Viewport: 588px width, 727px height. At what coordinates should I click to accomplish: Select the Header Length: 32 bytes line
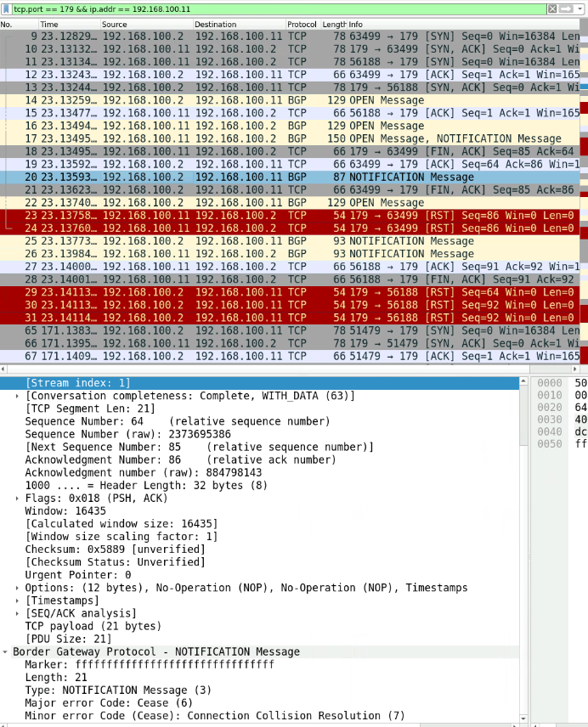[x=259, y=486]
